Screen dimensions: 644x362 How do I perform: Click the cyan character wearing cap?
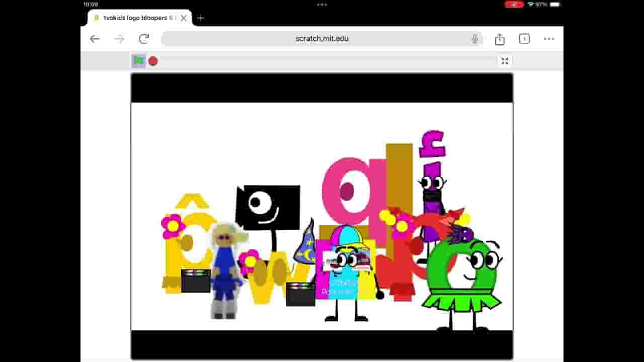[x=346, y=274]
